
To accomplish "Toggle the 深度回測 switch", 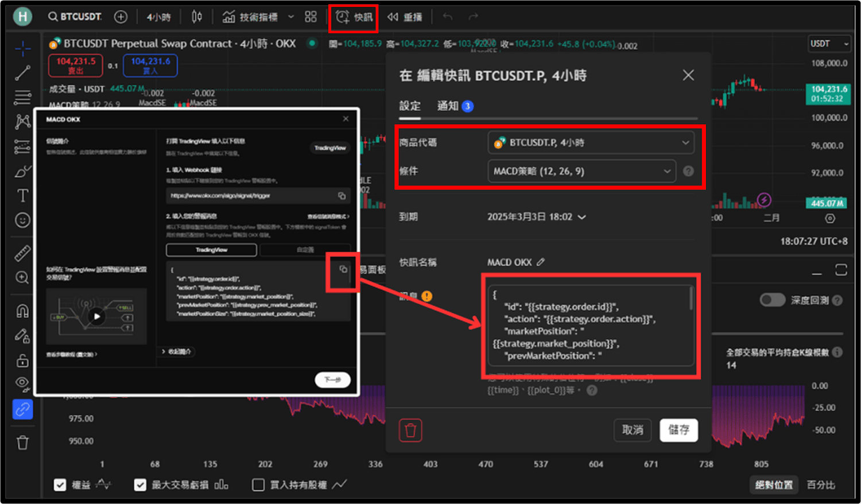I will pos(772,300).
